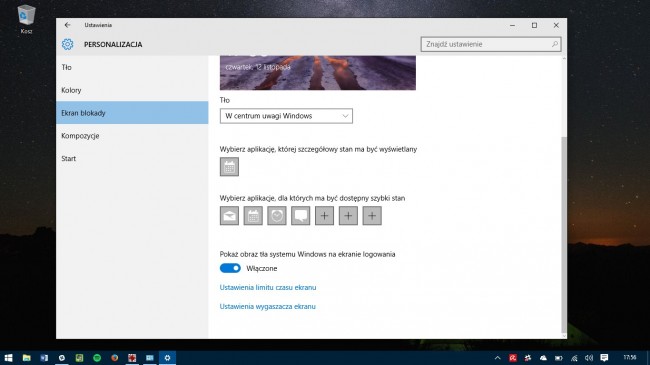650x365 pixels.
Task: Add app with first plus tile
Action: 324,216
